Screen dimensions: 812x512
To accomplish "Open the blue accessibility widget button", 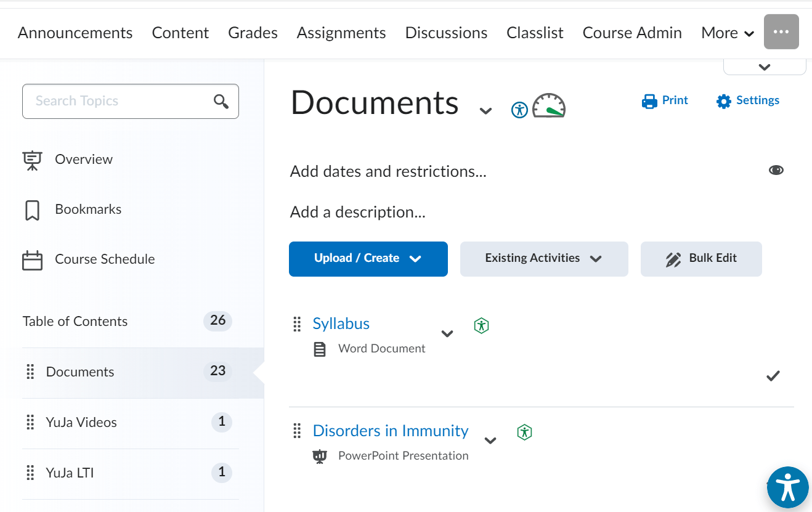I will [x=788, y=487].
